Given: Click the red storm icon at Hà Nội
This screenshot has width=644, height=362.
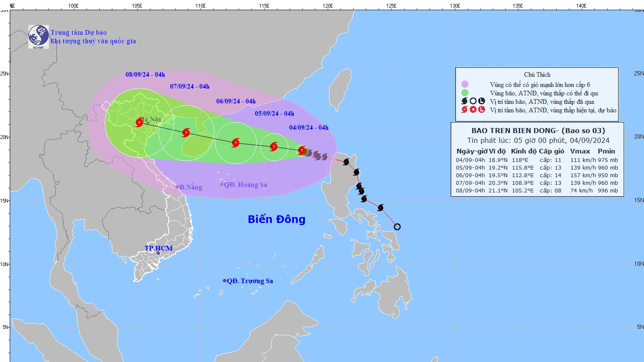Looking at the screenshot, I should 139,123.
